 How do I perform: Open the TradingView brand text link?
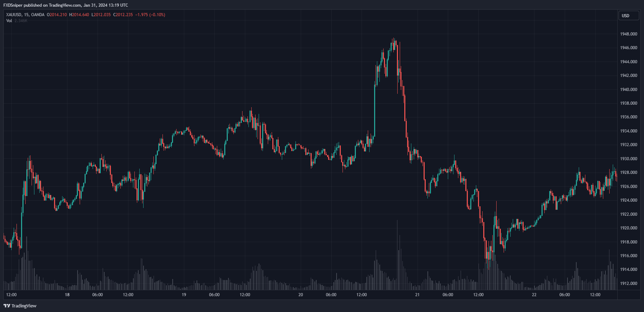tap(24, 306)
